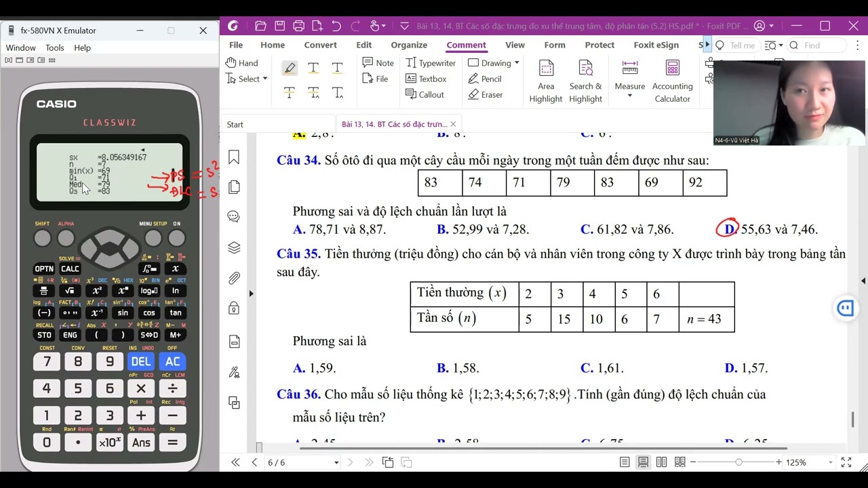Image resolution: width=868 pixels, height=488 pixels.
Task: Click the Open file folder icon
Action: click(260, 26)
